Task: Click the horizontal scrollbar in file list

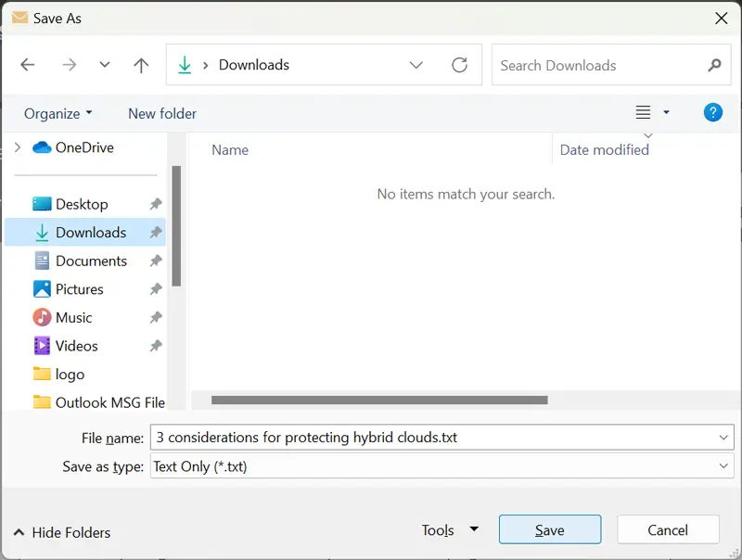Action: pos(379,401)
